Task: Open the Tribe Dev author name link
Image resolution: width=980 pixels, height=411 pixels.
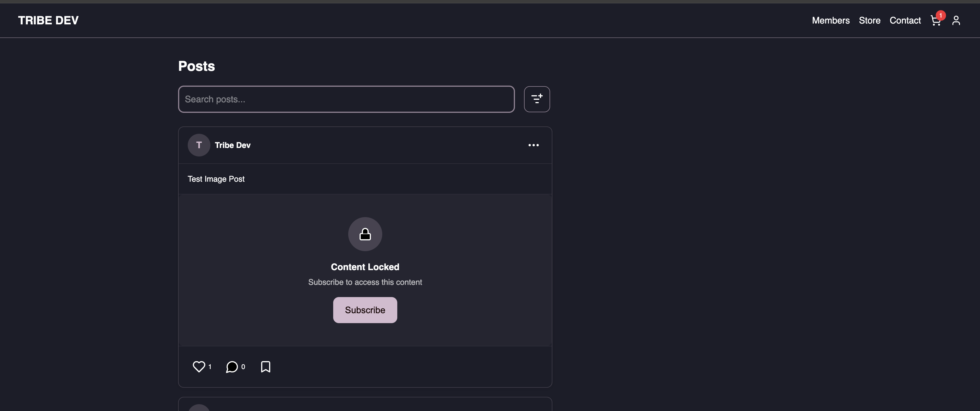Action: pyautogui.click(x=233, y=145)
